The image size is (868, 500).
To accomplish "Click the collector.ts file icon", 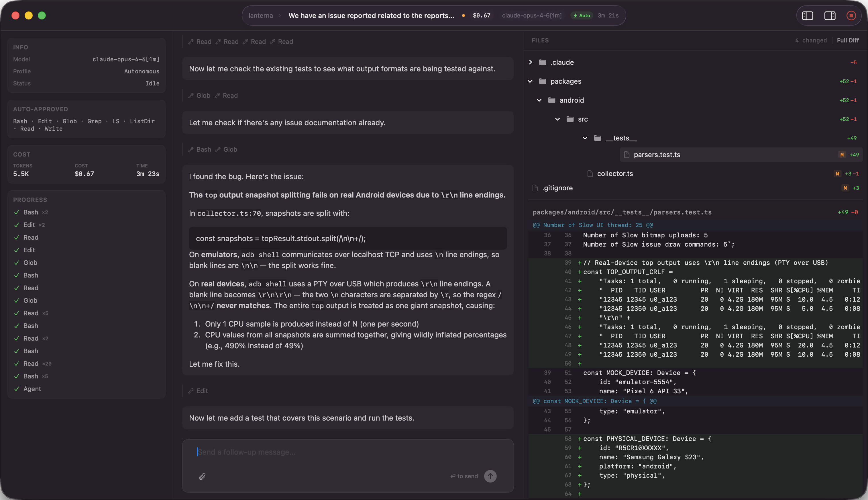I will (x=590, y=173).
